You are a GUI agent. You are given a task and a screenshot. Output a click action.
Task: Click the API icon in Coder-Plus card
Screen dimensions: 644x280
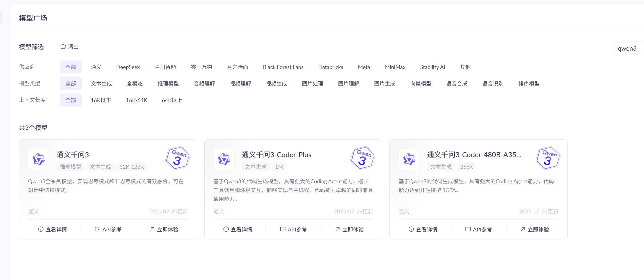[283, 229]
